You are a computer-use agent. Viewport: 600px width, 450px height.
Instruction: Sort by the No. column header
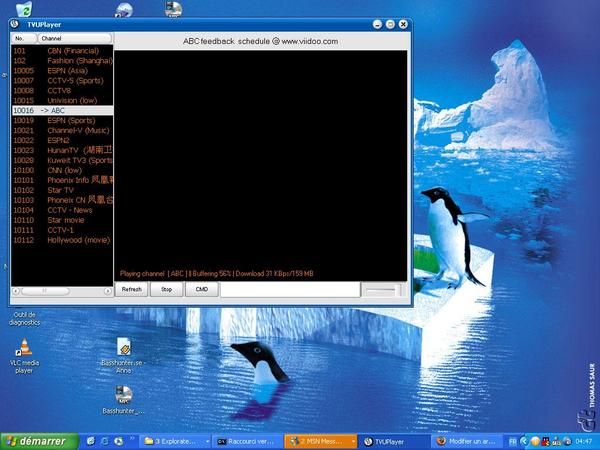[24, 38]
